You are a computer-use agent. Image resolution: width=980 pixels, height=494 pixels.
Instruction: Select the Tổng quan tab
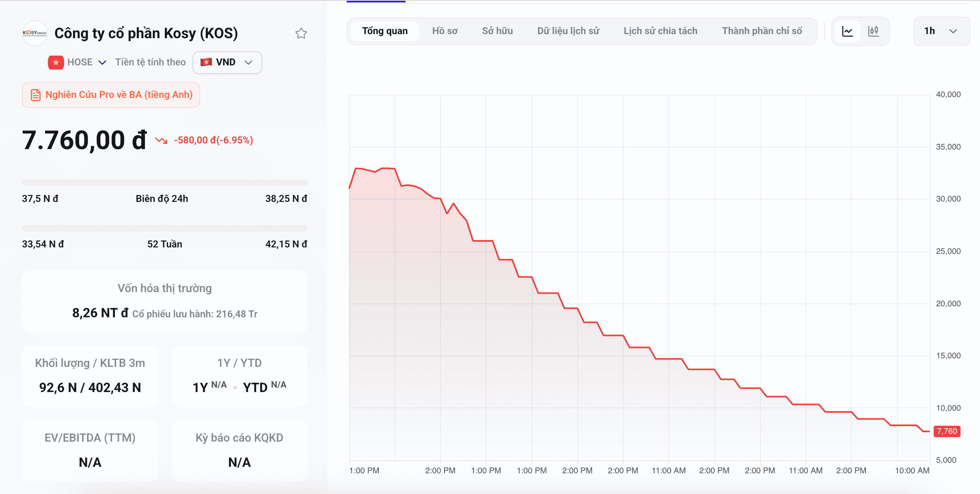pos(385,31)
